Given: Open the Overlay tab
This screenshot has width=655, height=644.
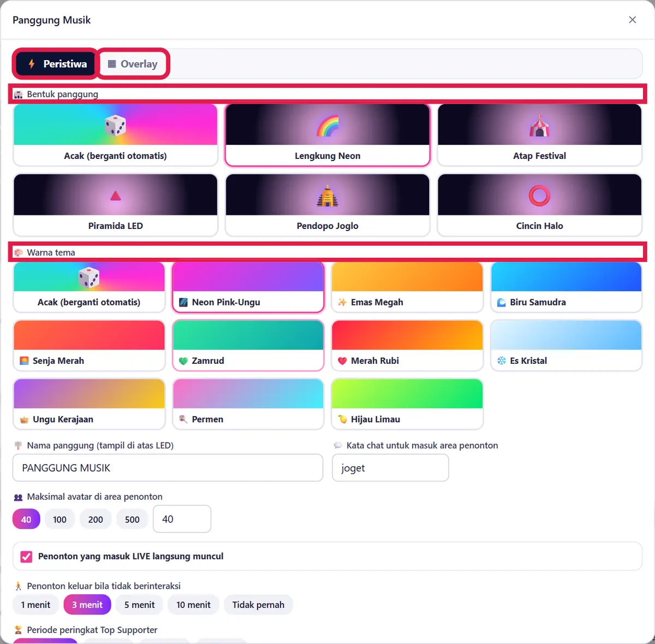Looking at the screenshot, I should (x=133, y=64).
